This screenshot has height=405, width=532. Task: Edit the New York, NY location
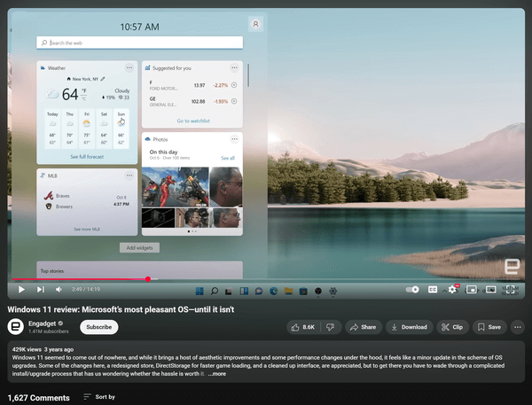pyautogui.click(x=103, y=79)
